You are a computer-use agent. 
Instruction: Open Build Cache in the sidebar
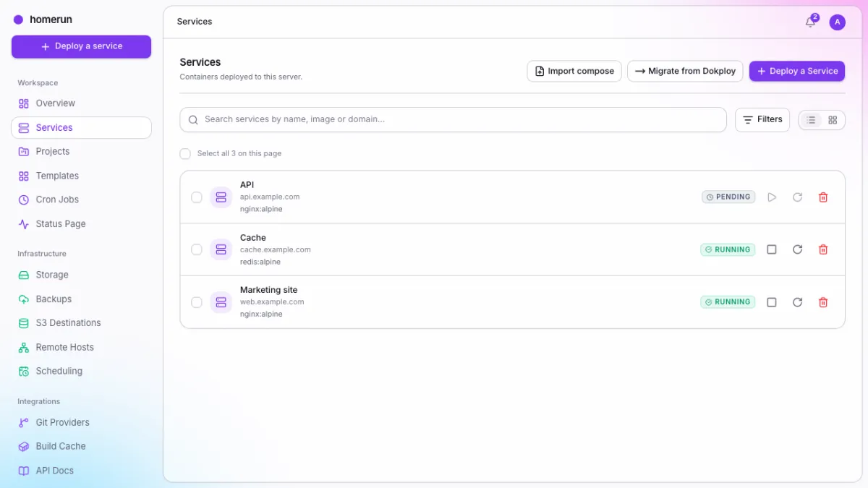(81, 447)
